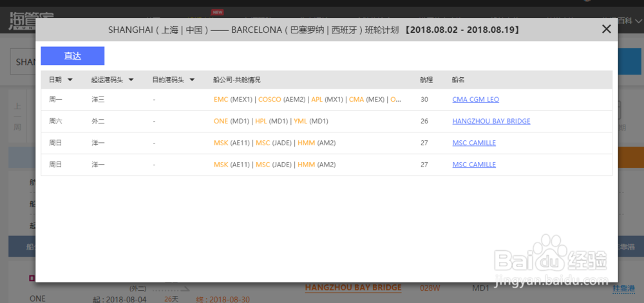The image size is (644, 303).
Task: Select voyage days value 30
Action: click(424, 99)
